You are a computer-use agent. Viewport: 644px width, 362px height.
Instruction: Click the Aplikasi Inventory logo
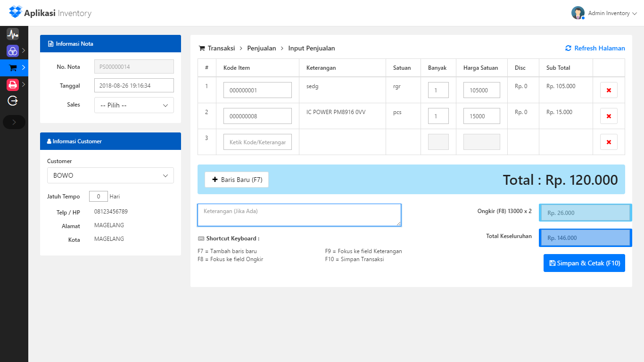pos(50,13)
